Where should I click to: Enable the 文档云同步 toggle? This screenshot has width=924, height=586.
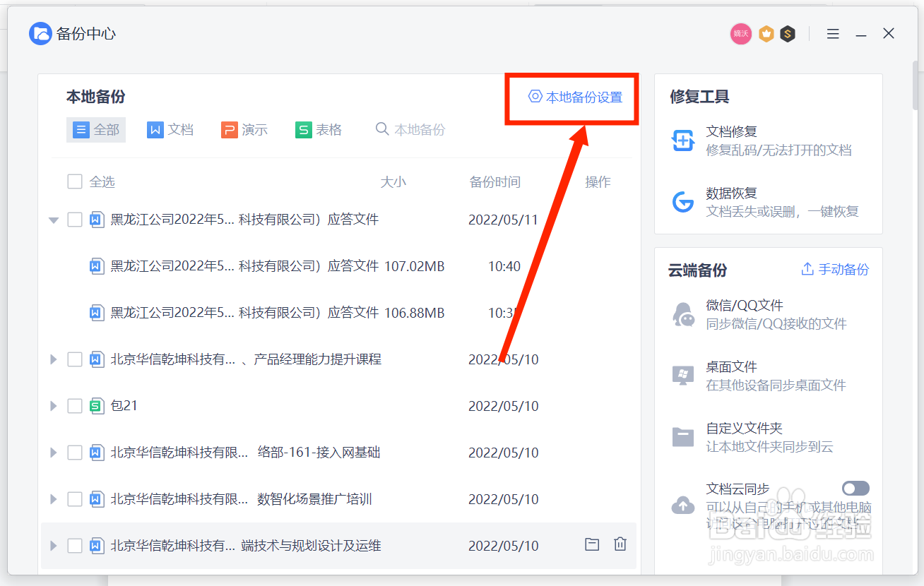[x=855, y=488]
